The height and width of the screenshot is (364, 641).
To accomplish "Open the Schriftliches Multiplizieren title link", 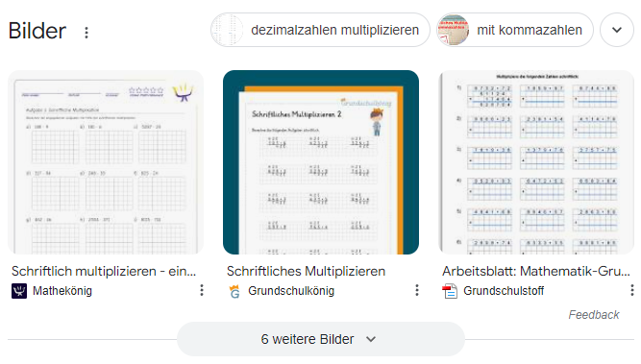I will pos(306,271).
